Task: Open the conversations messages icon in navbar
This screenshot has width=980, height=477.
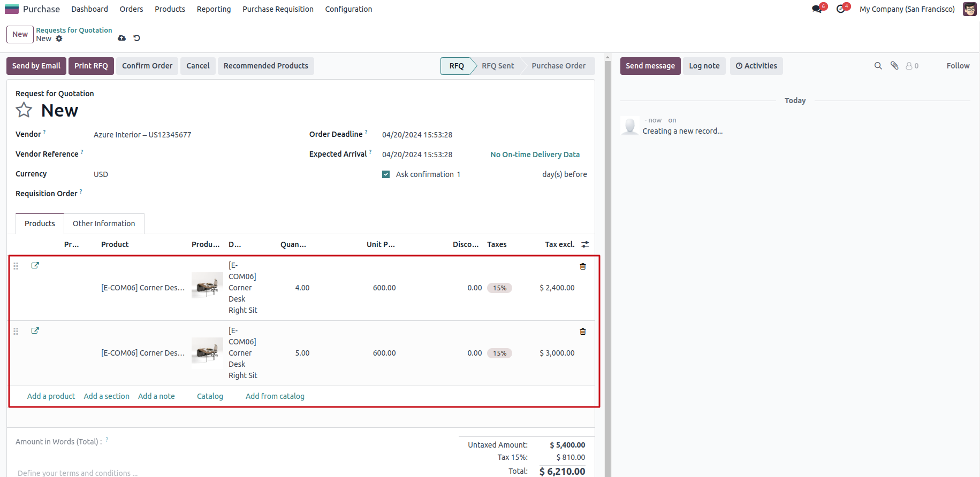Action: [817, 9]
